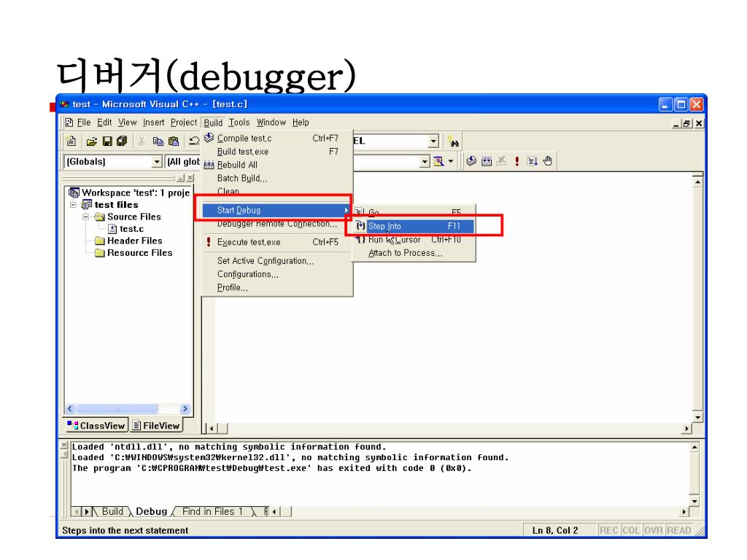The width and height of the screenshot is (747, 560).
Task: Click the Undo arrow icon
Action: [x=193, y=141]
